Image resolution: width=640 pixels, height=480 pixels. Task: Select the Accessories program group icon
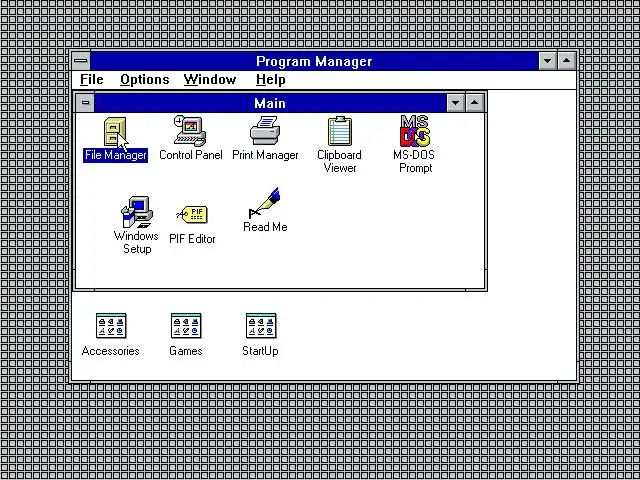click(111, 326)
